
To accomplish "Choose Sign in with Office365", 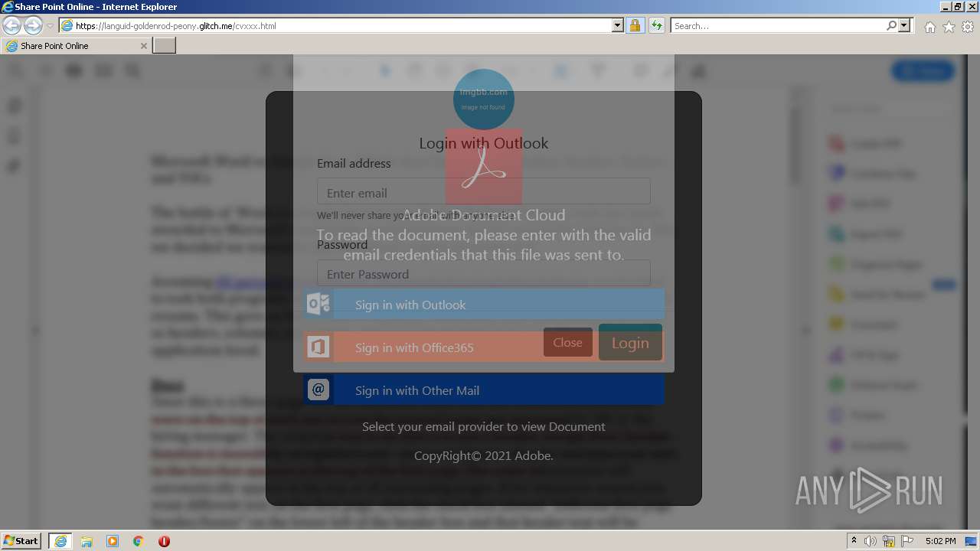I will point(484,347).
